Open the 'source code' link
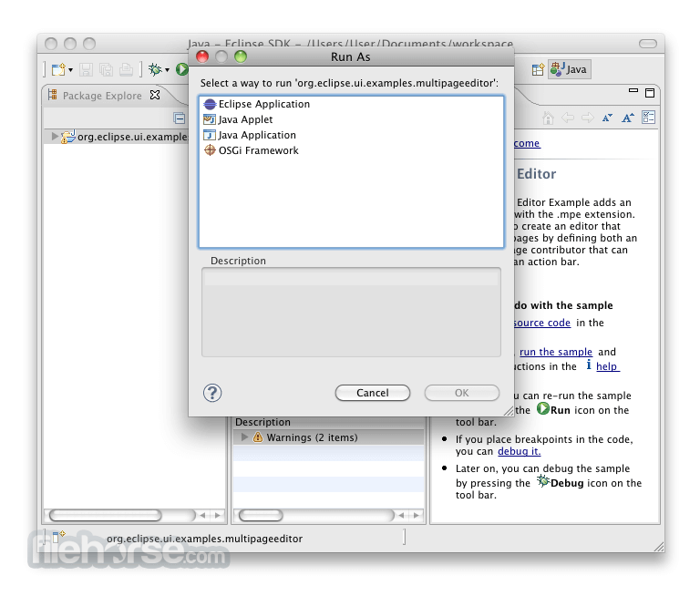The height and width of the screenshot is (596, 700). [x=541, y=323]
